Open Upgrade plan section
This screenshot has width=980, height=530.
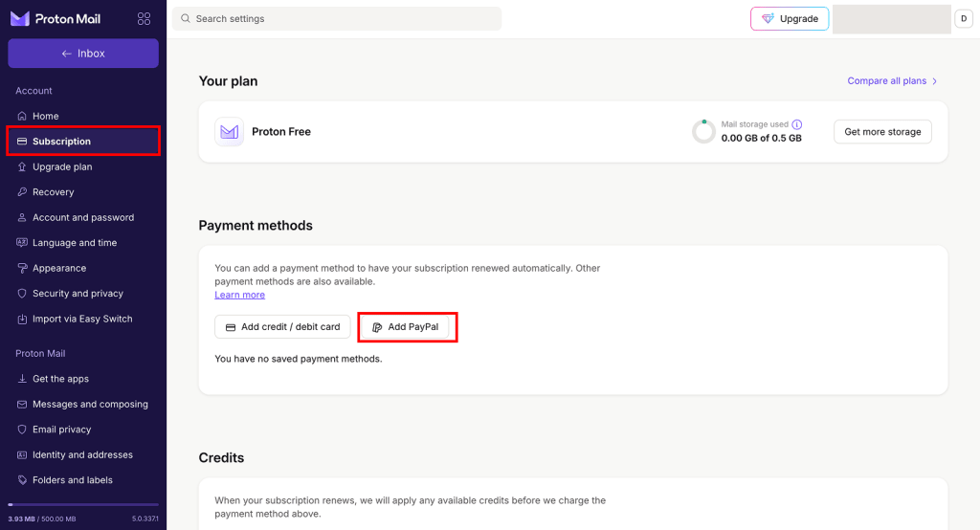(x=83, y=166)
